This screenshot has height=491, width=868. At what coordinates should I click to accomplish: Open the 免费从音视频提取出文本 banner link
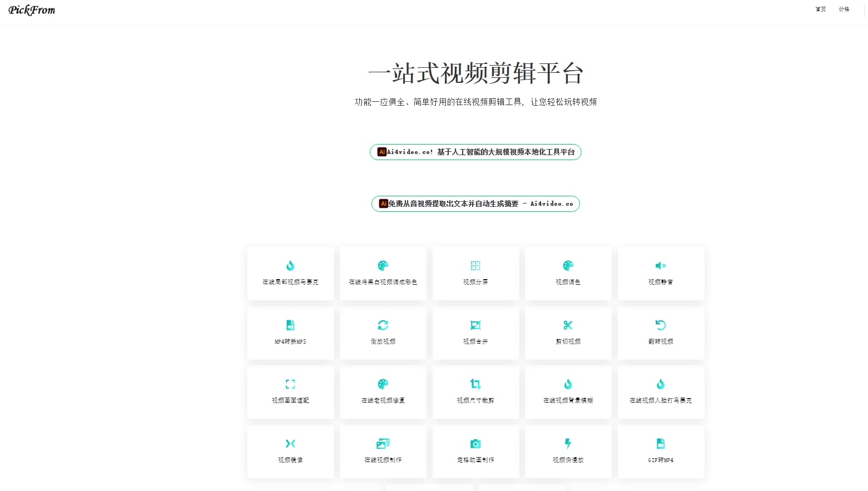(475, 204)
